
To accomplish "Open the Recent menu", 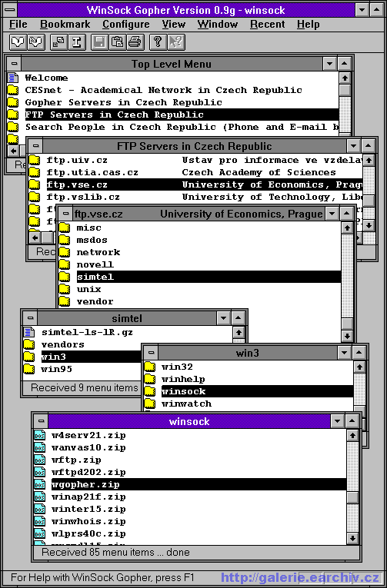I will [268, 25].
